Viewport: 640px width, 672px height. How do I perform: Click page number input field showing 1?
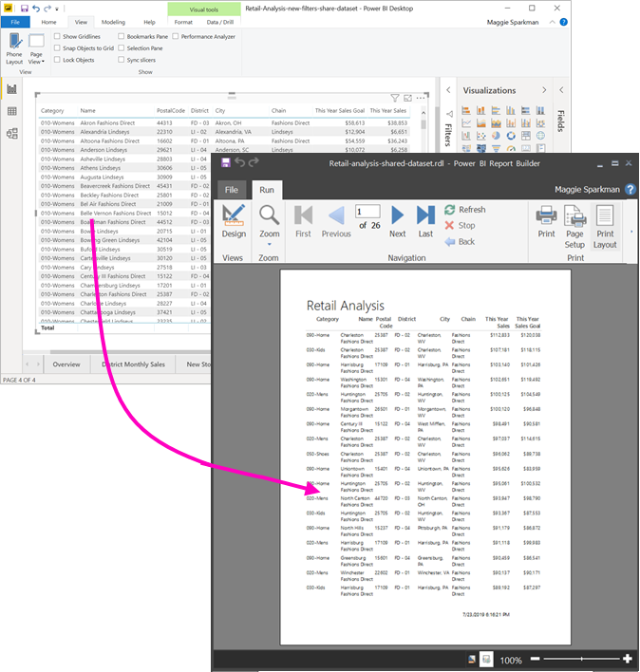[x=367, y=212]
